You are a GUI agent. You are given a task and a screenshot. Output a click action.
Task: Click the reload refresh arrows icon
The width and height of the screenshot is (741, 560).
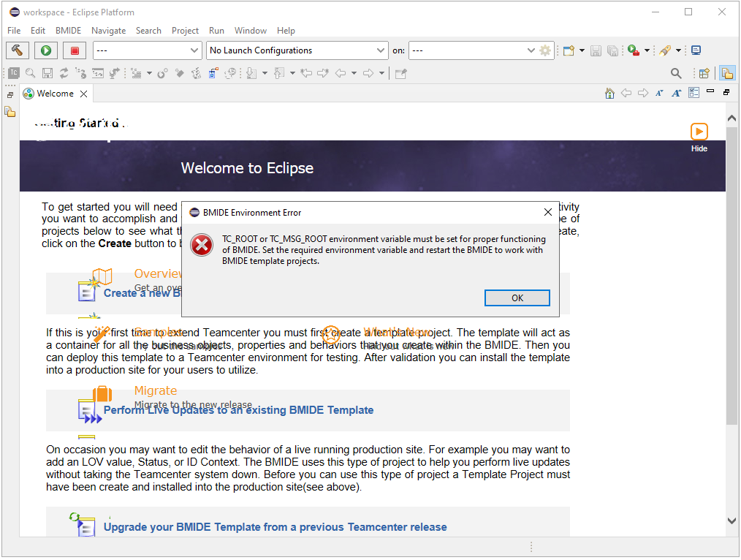(x=64, y=73)
